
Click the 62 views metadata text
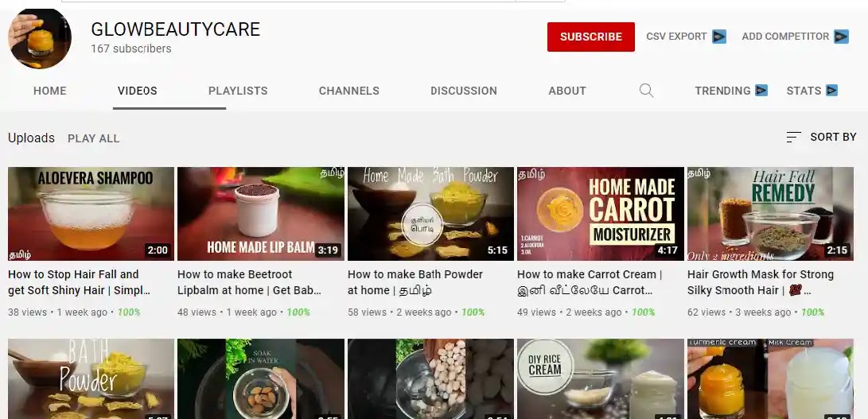[x=706, y=312]
